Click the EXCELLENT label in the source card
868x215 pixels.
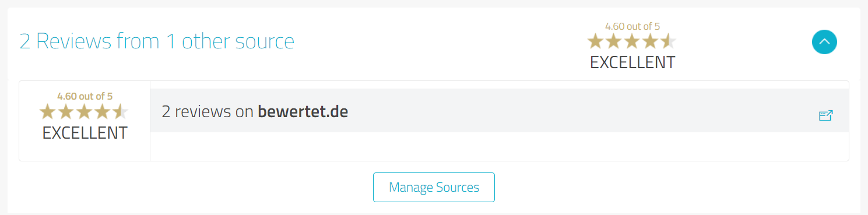[x=85, y=133]
